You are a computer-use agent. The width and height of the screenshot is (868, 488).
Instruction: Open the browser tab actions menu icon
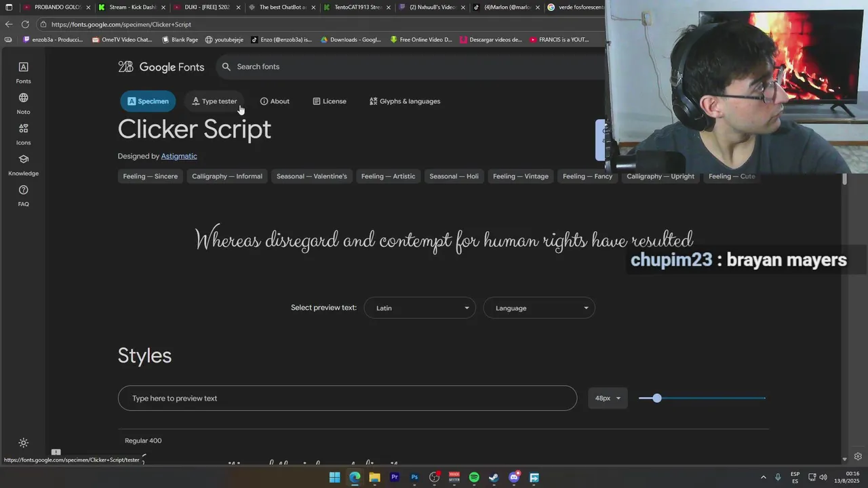click(9, 7)
